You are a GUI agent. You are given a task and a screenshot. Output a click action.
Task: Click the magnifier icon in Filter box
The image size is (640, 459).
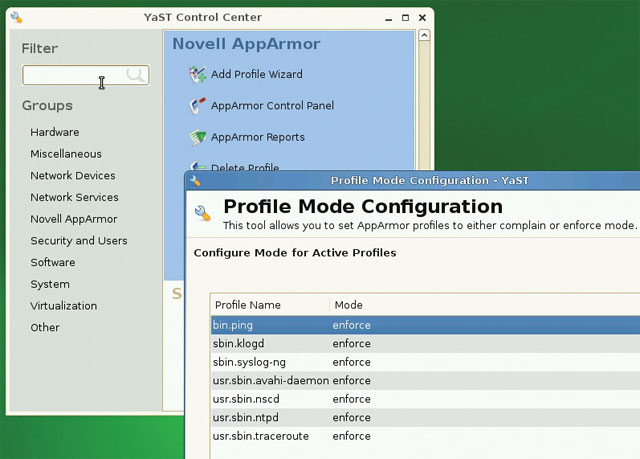(x=135, y=75)
